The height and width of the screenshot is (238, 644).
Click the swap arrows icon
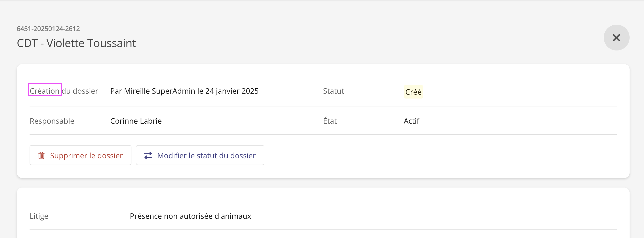[x=148, y=155]
